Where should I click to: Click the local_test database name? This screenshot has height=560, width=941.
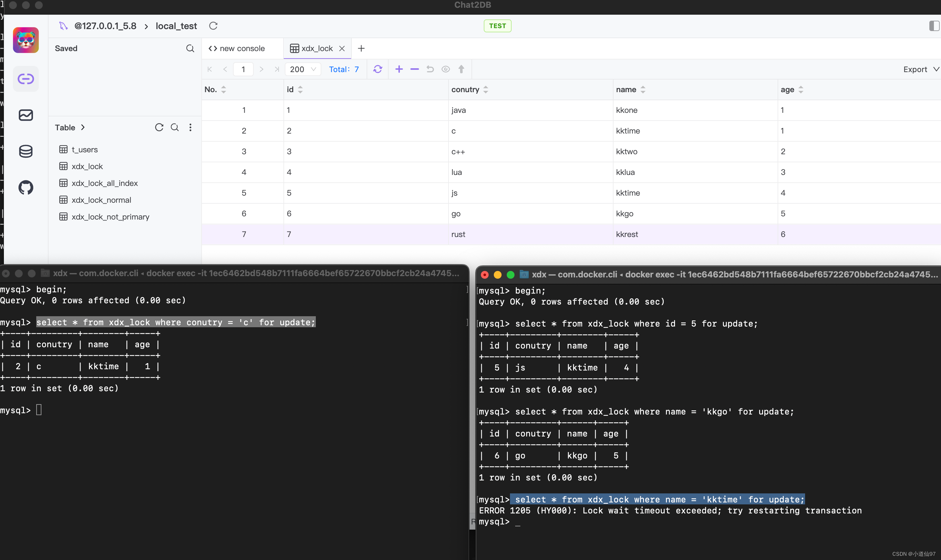[x=176, y=26]
